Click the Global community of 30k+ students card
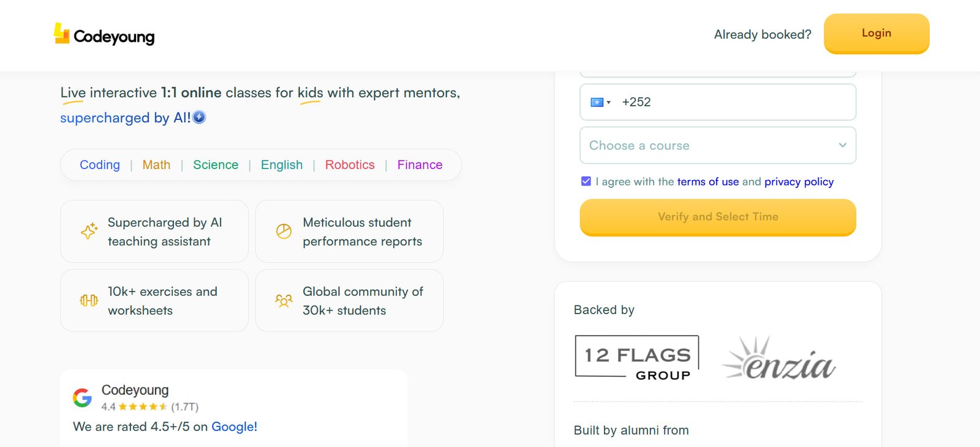The height and width of the screenshot is (447, 980). point(349,301)
